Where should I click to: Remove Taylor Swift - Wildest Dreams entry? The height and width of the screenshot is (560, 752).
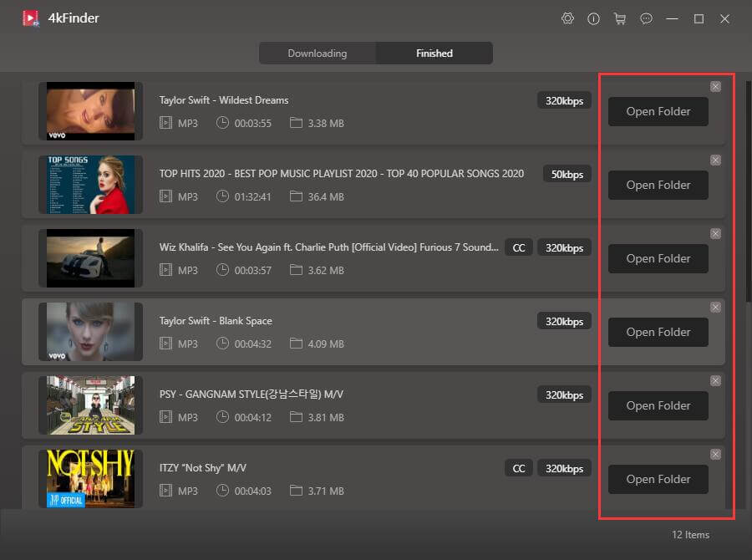pyautogui.click(x=715, y=86)
